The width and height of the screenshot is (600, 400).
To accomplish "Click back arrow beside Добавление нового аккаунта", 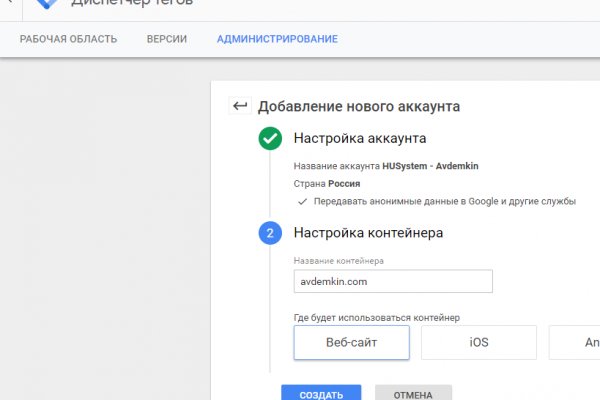I will [240, 106].
